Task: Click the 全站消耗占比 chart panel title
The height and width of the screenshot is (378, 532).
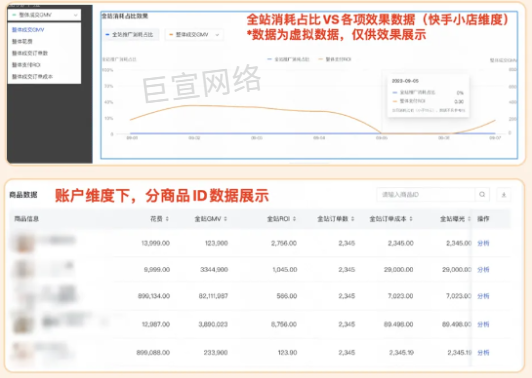Action: click(125, 16)
